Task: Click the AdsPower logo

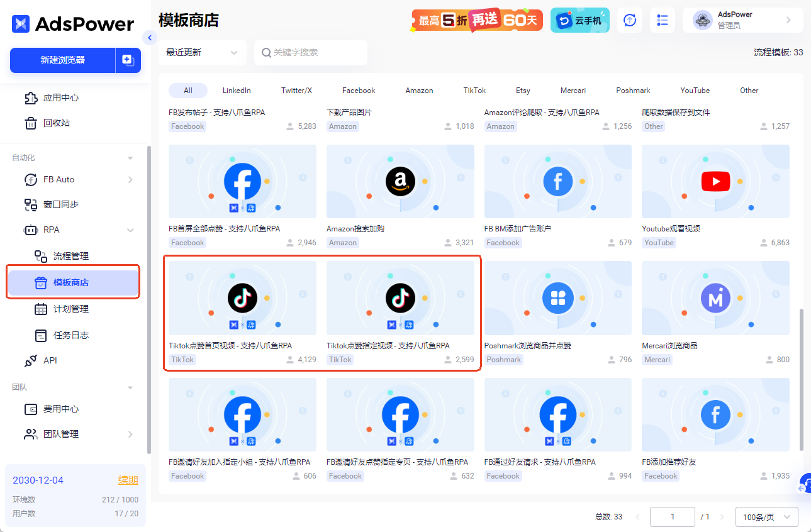Action: (x=73, y=24)
